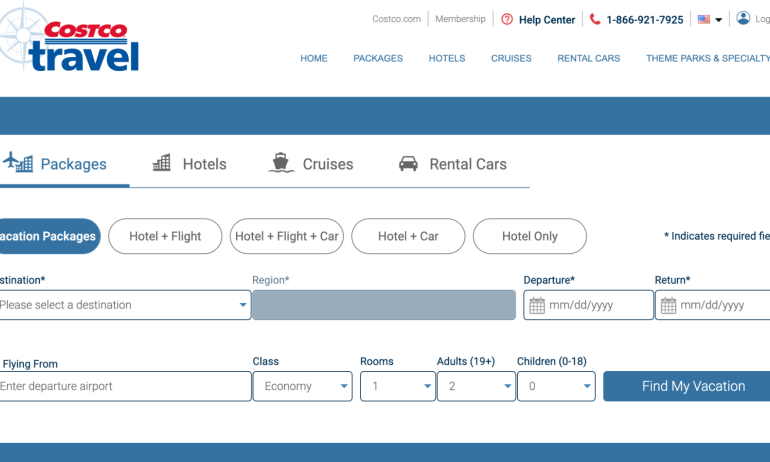Click the Flying From airport input
Viewport: 770px width, 462px height.
[x=125, y=386]
